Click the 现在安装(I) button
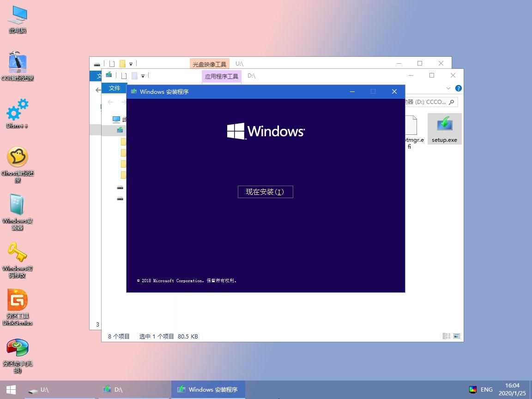Viewport: 532px width, 399px height. tap(266, 192)
